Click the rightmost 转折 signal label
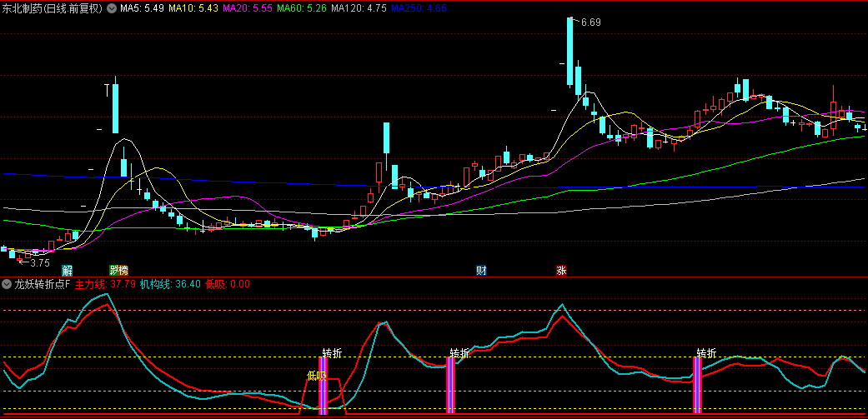Screen dimensions: 868x419 [707, 352]
